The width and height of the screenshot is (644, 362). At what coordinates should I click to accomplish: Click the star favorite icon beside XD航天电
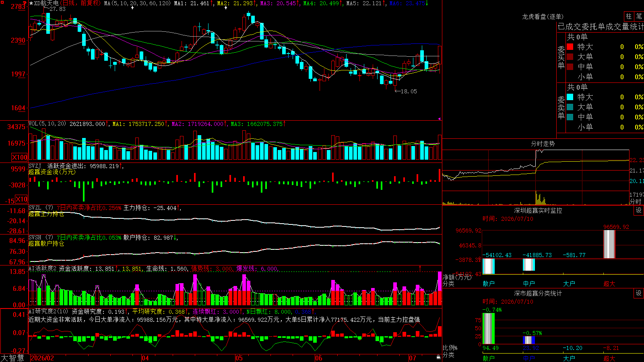pyautogui.click(x=31, y=3)
